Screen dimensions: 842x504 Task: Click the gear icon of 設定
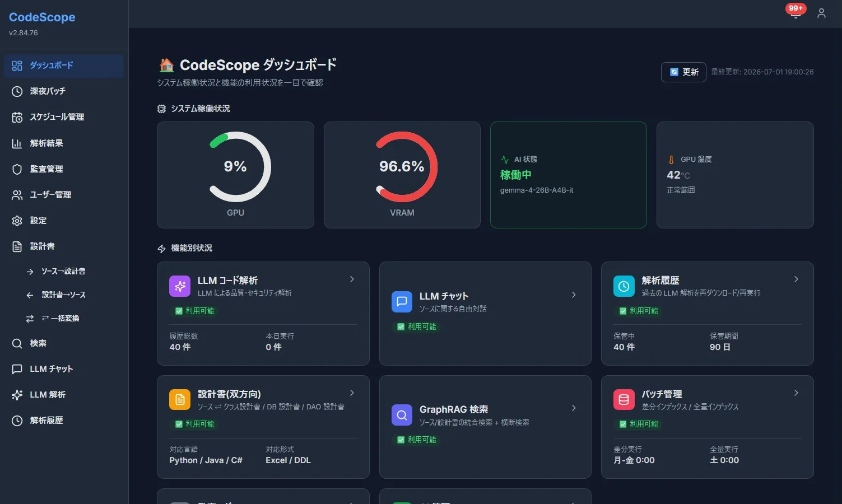[x=17, y=221]
